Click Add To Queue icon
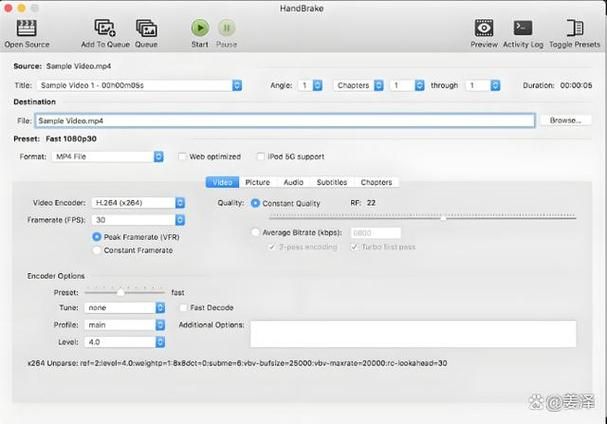The width and height of the screenshot is (607, 424). pos(105,28)
